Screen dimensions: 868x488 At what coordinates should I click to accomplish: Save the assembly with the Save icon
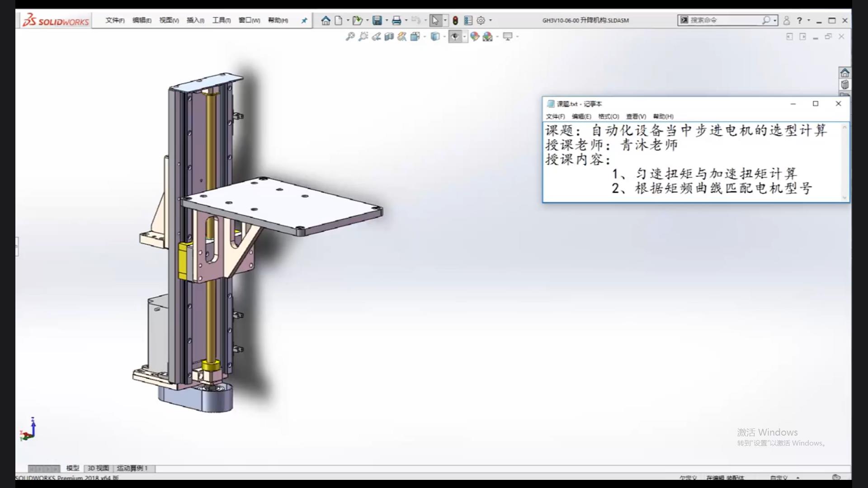point(377,20)
